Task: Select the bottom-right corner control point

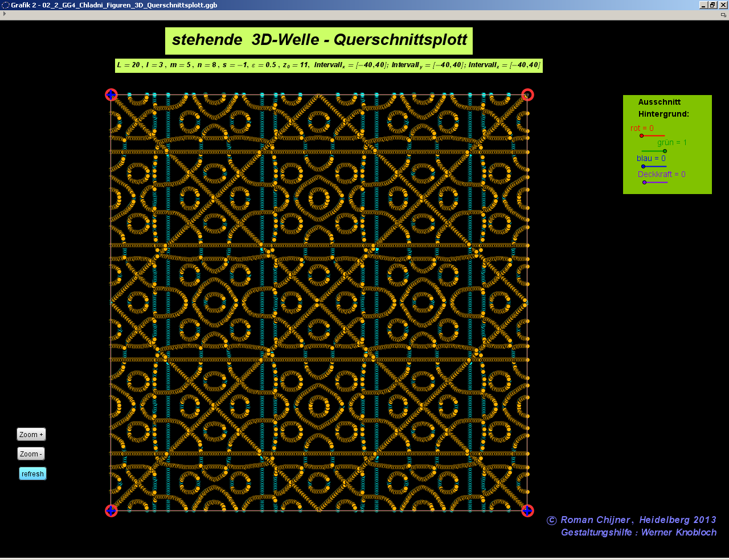Action: click(527, 511)
